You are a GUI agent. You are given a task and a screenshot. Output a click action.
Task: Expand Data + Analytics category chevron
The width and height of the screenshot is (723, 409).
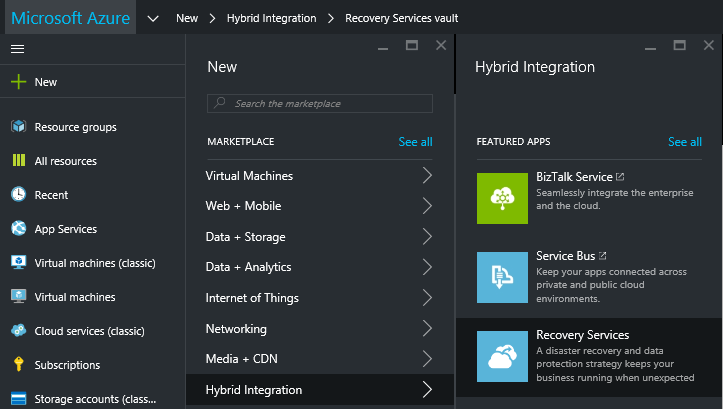coord(427,267)
